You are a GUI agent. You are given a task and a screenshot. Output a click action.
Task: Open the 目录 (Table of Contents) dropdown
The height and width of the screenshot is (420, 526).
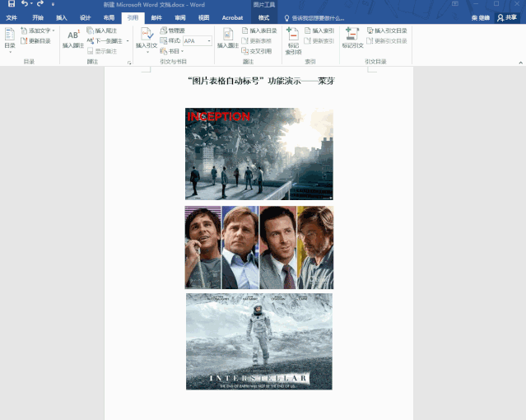point(9,46)
